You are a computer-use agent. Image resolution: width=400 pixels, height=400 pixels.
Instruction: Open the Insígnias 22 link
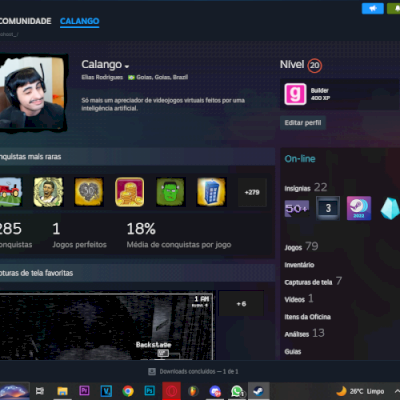click(x=305, y=188)
